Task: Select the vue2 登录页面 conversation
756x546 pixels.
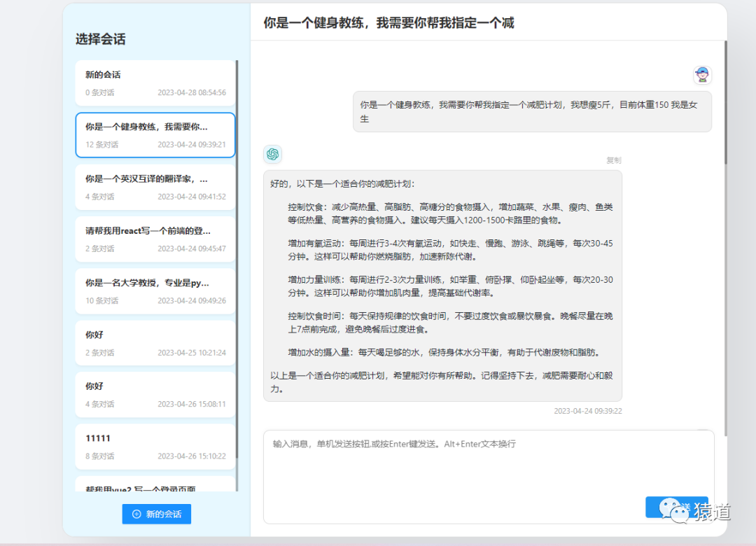Action: pyautogui.click(x=155, y=484)
